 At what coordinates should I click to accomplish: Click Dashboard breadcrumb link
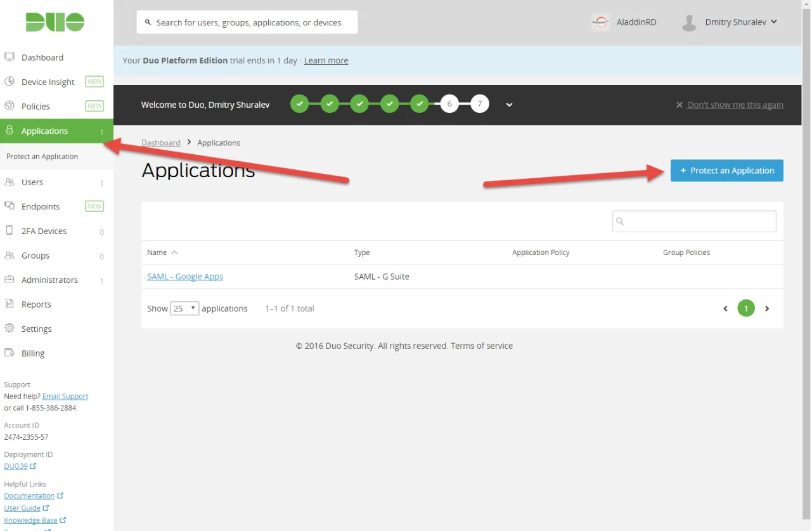click(161, 143)
